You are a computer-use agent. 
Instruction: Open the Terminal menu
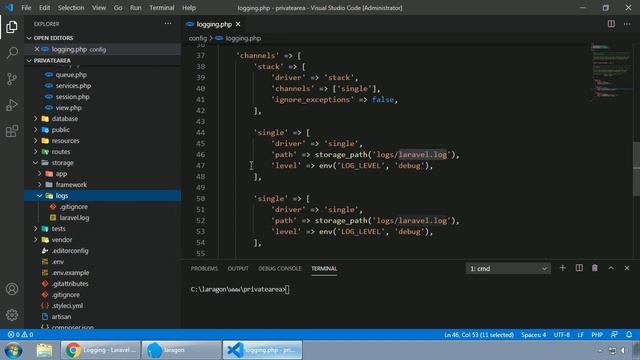pyautogui.click(x=162, y=8)
